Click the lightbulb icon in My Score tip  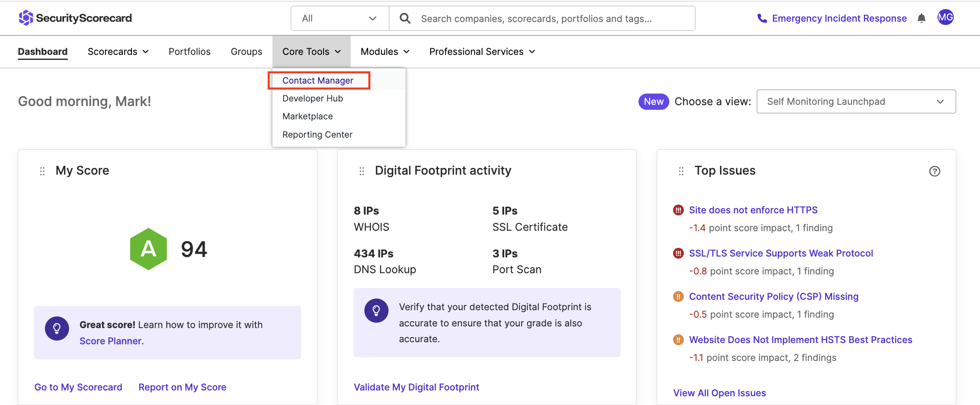pyautogui.click(x=57, y=328)
